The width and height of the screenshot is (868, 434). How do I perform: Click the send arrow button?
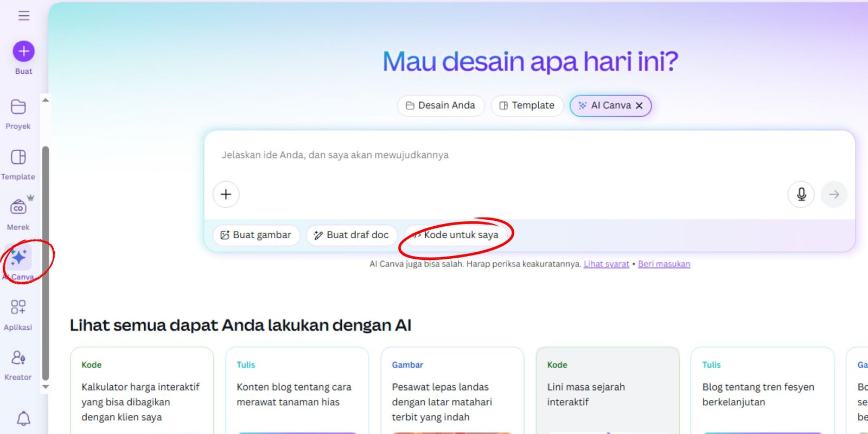click(834, 194)
